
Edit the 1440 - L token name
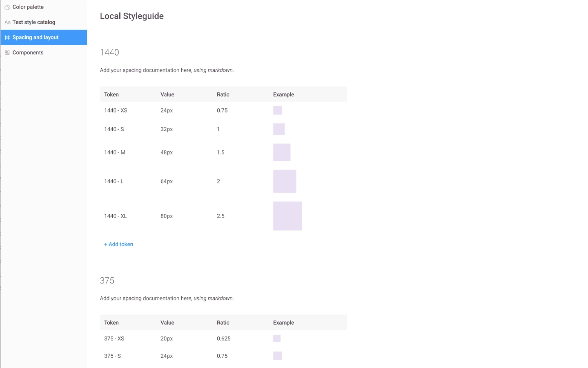pyautogui.click(x=114, y=182)
